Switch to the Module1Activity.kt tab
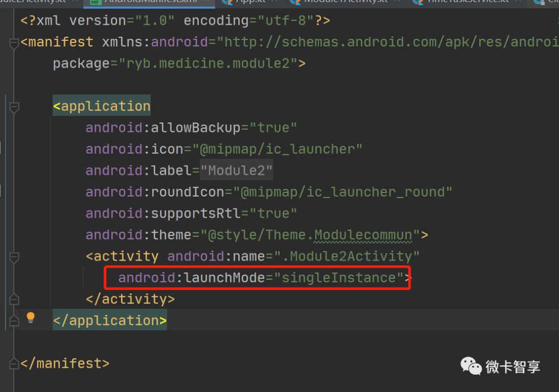Screen dimensions: 559x392 (336, 3)
